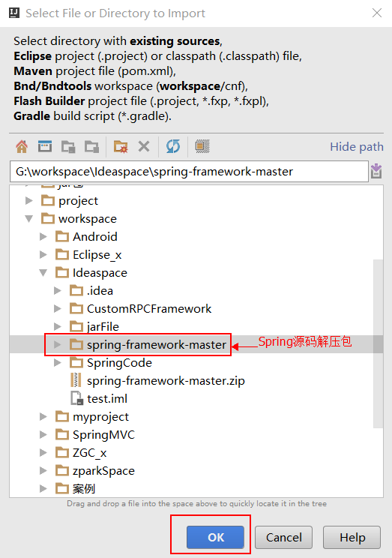Select the test.iml file icon
Screen dimensions: 392x558
pyautogui.click(x=76, y=398)
